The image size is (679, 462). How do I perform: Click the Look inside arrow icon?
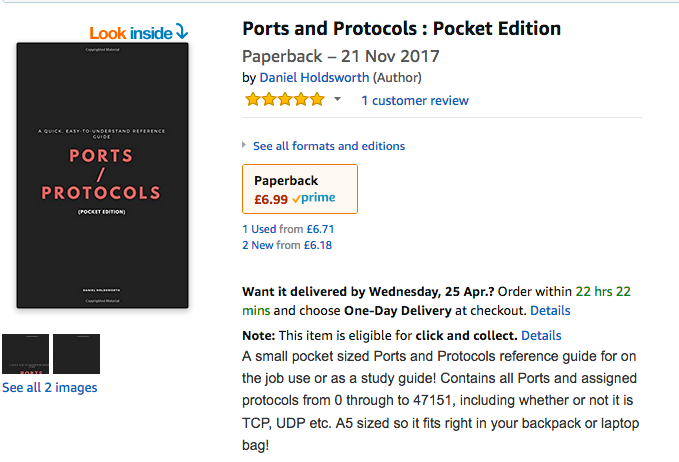point(181,32)
